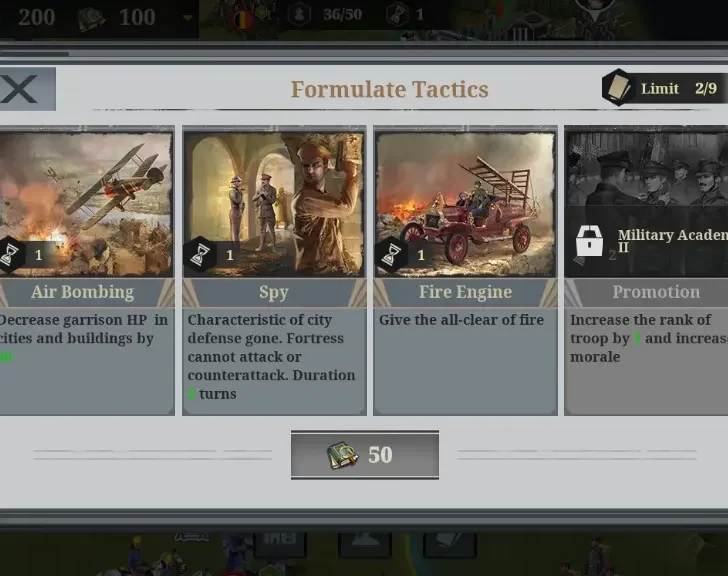
Task: Buy the tactic for 50 books
Action: [365, 455]
